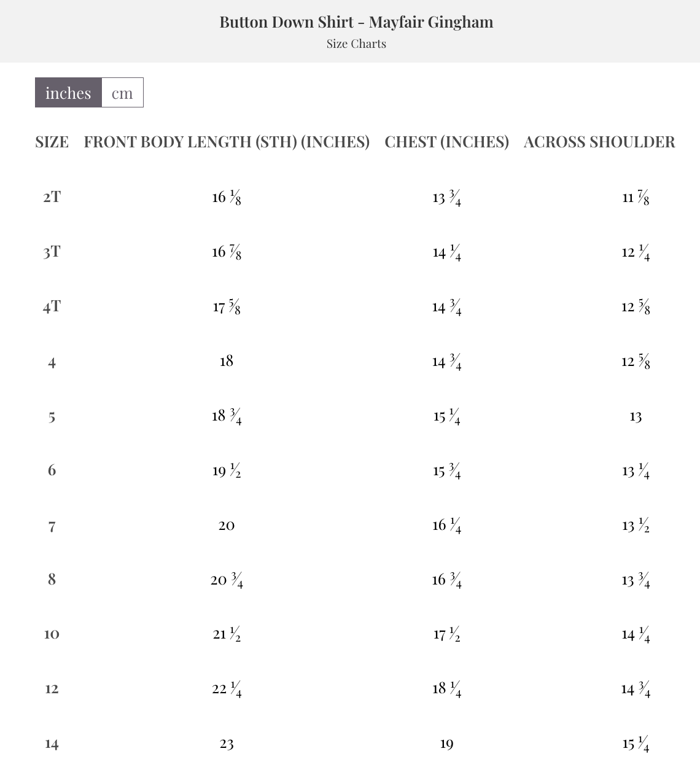Viewport: 700px width, 770px height.
Task: Select the inches unit toggle
Action: [x=68, y=93]
